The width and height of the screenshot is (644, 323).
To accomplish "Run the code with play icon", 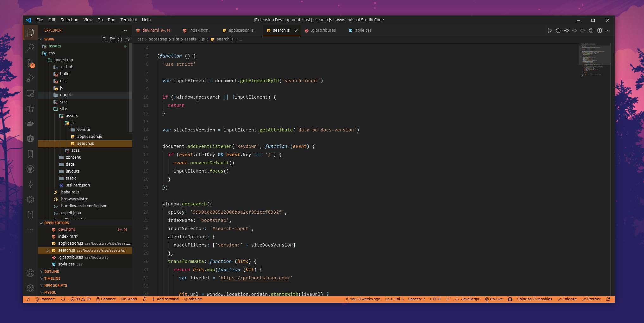I will [550, 31].
